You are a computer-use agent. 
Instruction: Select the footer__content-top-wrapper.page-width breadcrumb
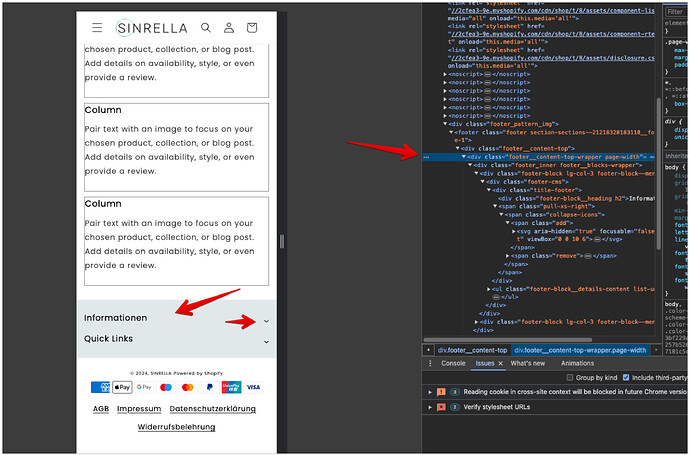(x=580, y=350)
